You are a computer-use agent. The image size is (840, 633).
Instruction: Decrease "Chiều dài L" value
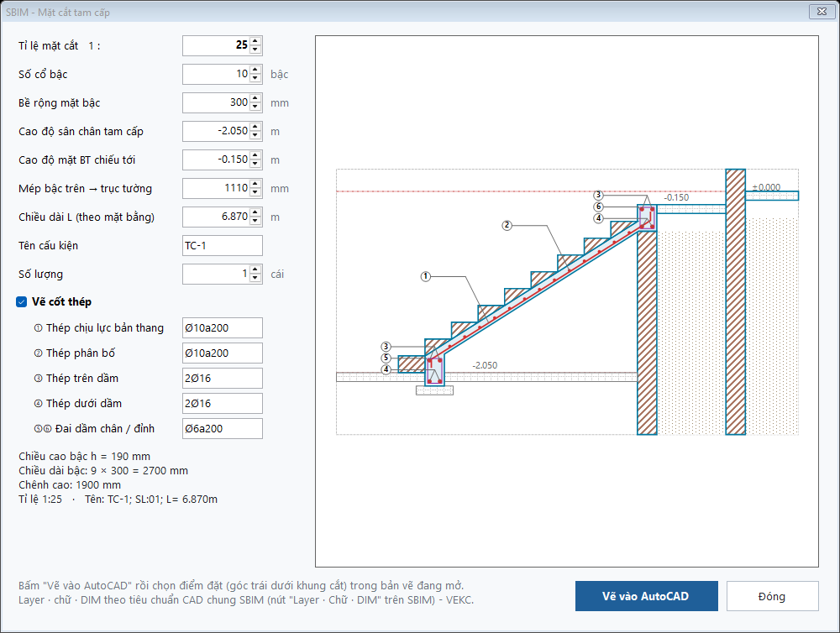pos(255,221)
